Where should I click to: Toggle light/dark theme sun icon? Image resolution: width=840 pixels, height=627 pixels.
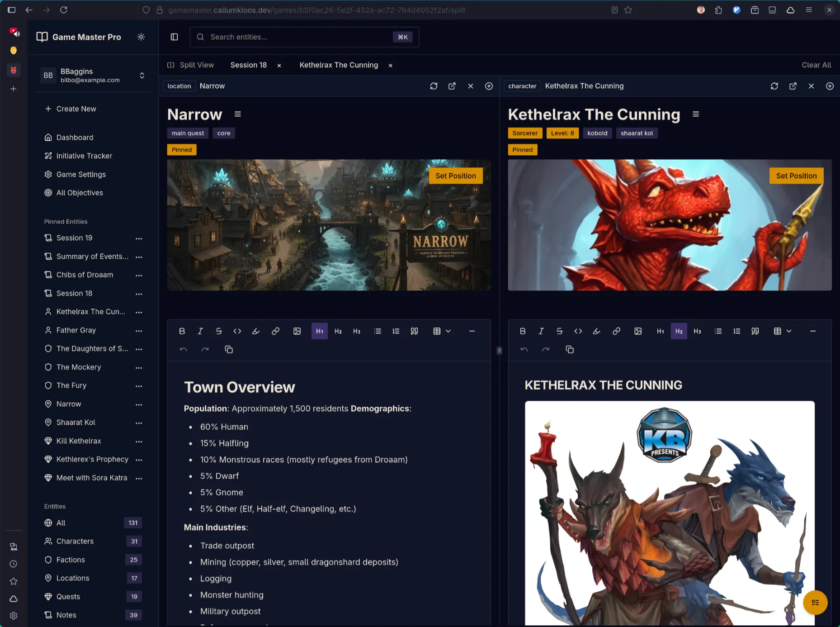pyautogui.click(x=141, y=37)
